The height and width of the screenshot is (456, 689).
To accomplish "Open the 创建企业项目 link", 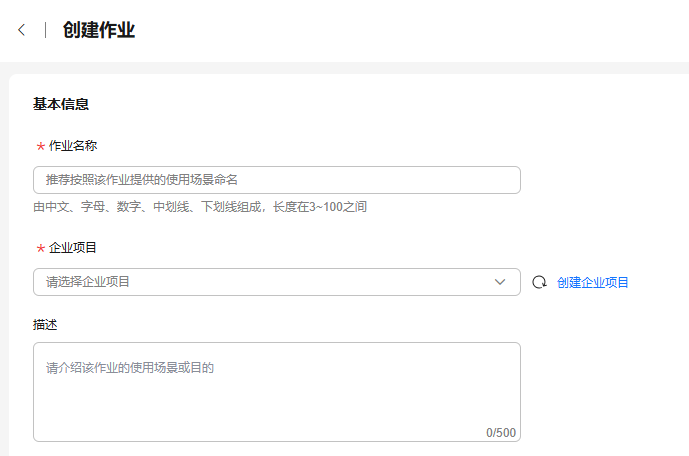I will [x=592, y=282].
